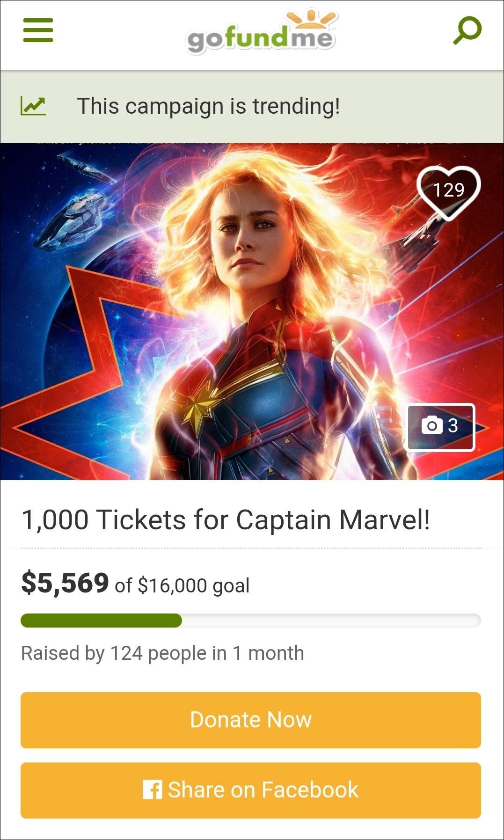Click the $5,569 raised amount
The image size is (504, 840).
(65, 583)
